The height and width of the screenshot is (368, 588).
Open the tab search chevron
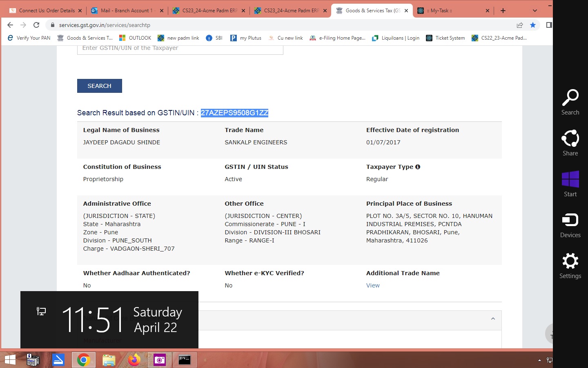[x=535, y=11]
